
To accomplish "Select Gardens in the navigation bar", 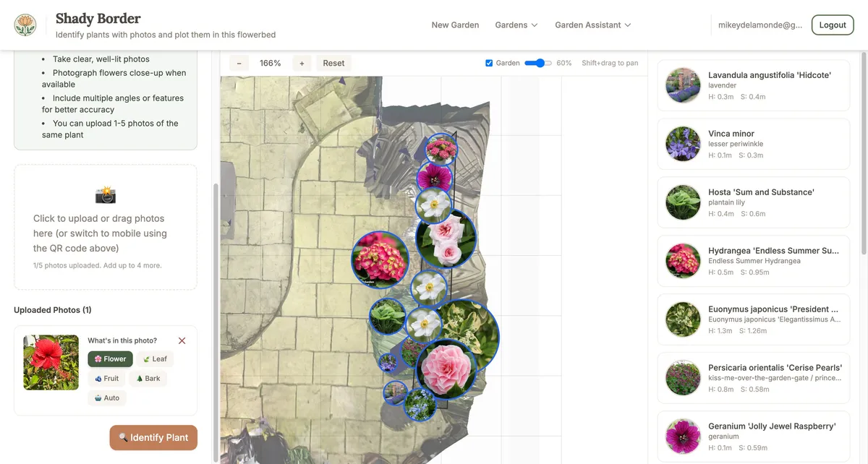I will pyautogui.click(x=516, y=25).
